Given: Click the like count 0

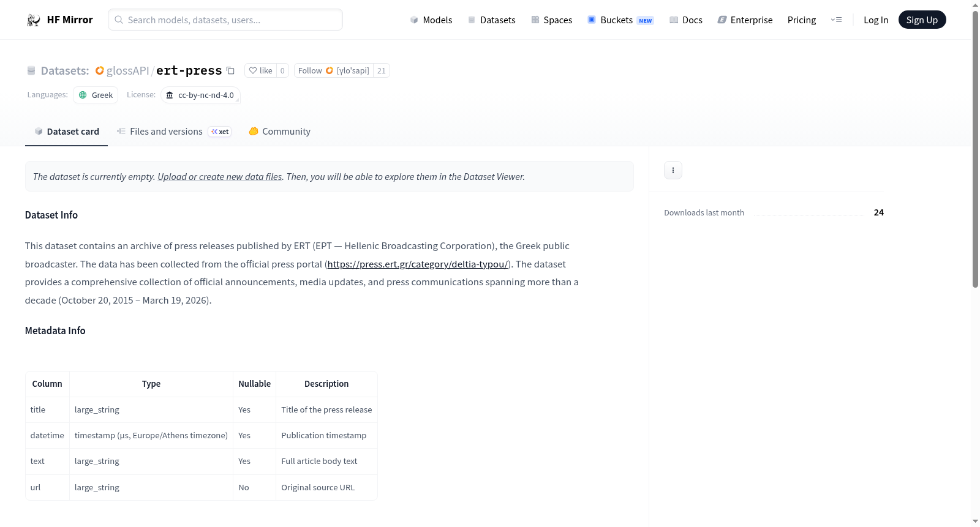Looking at the screenshot, I should tap(282, 70).
